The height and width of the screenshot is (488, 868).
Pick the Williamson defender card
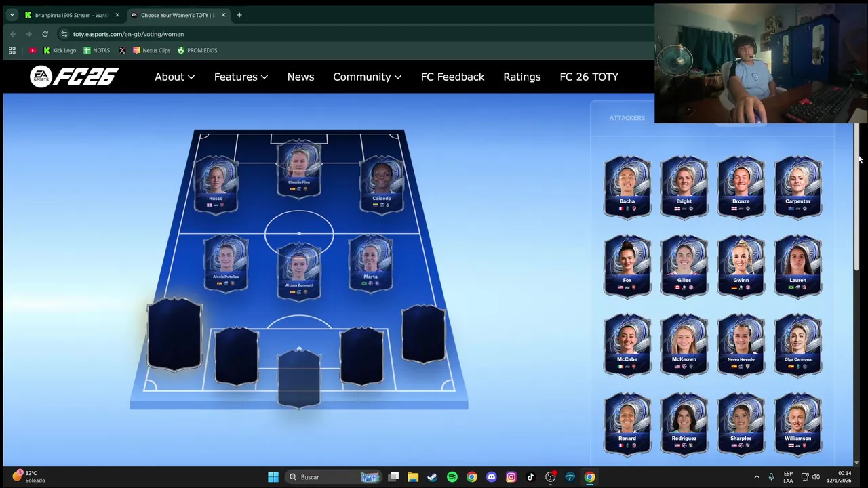coord(798,424)
